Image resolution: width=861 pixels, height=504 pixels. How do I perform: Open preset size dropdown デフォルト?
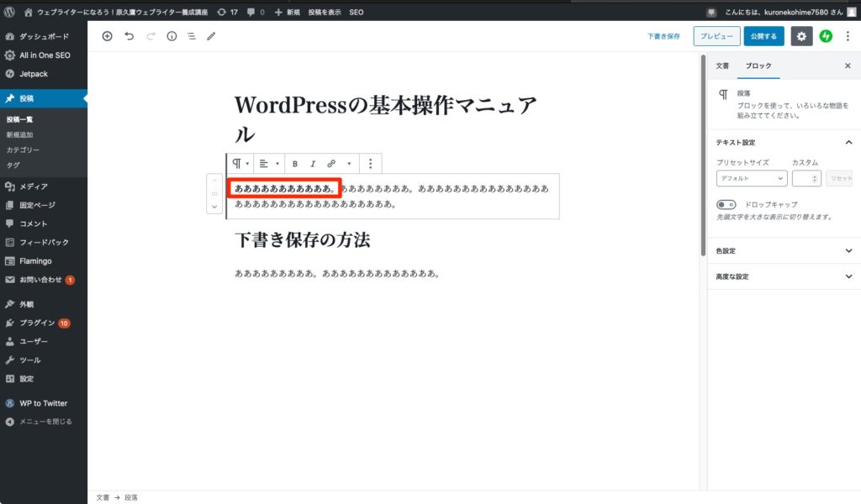pos(751,178)
